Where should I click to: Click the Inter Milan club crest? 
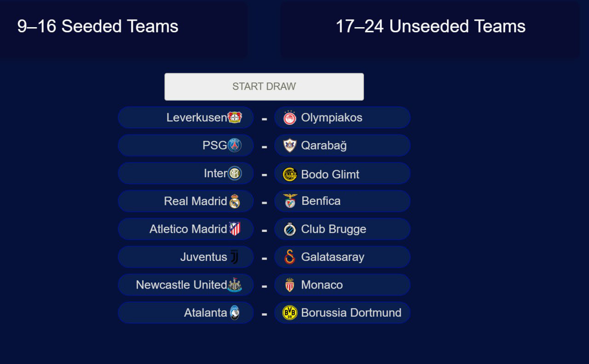click(235, 173)
